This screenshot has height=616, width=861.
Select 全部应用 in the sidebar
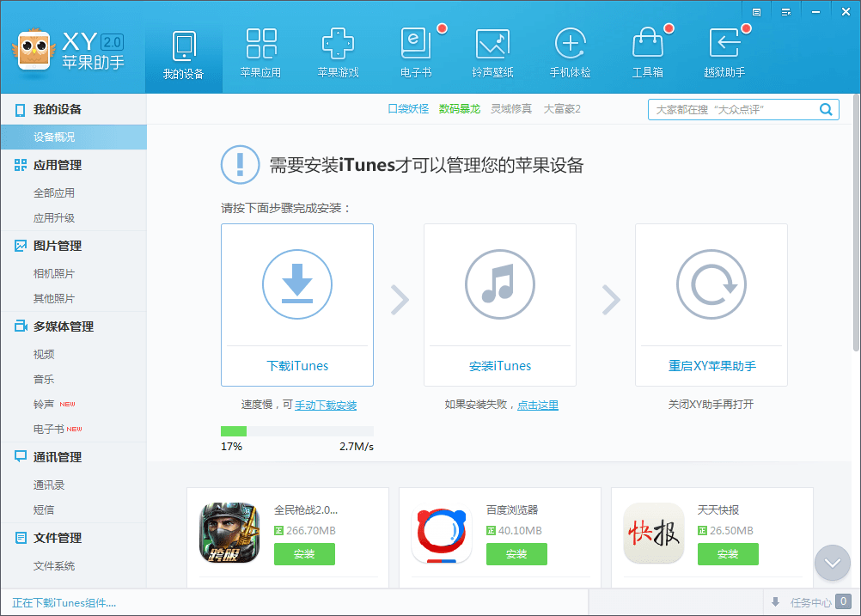tap(54, 193)
